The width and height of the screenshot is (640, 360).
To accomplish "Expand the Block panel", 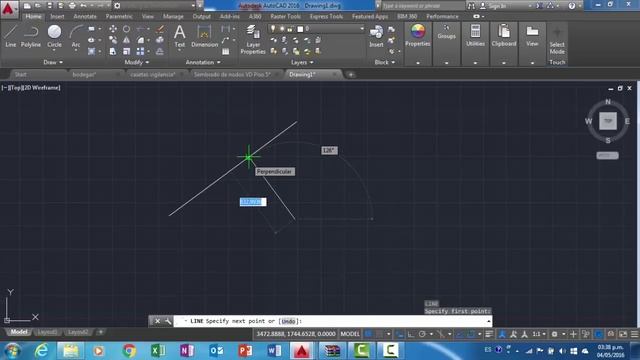I will coord(385,62).
